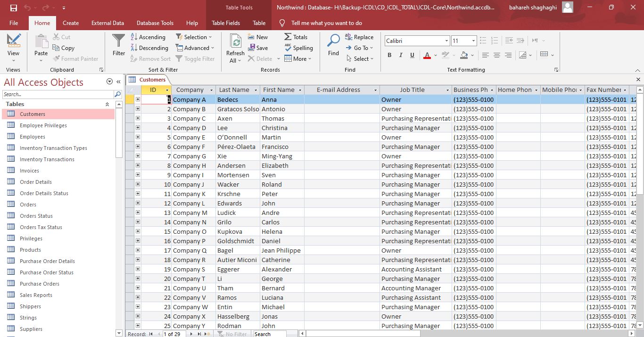This screenshot has width=644, height=337.
Task: Click the Copy command
Action: point(64,48)
